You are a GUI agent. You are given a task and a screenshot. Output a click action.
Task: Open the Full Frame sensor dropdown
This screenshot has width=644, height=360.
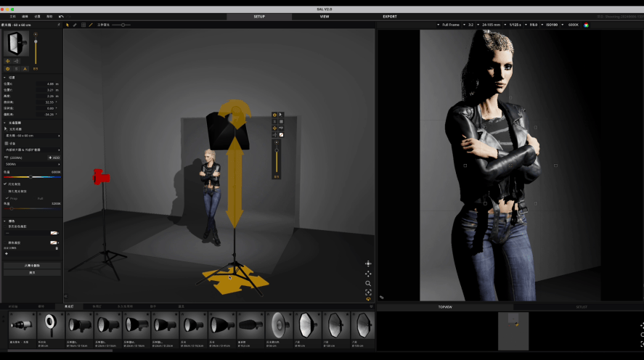pos(451,25)
